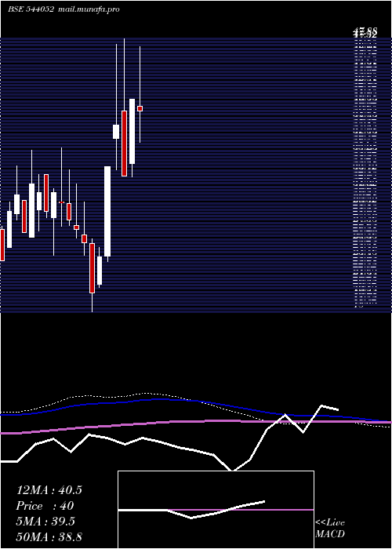Click the Live MACD inset chart
This screenshot has height=549, width=392.
216,510
